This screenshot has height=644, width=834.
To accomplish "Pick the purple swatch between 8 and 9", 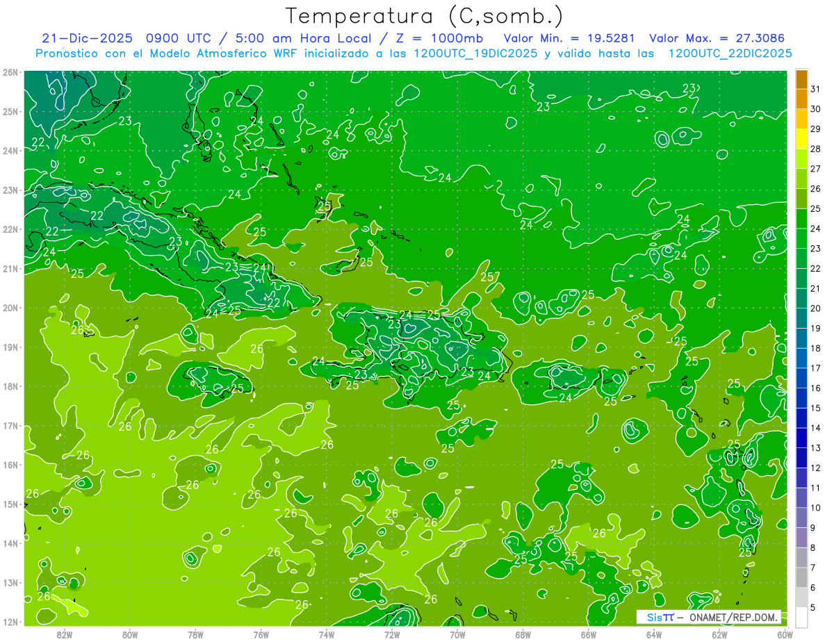I will [x=801, y=537].
